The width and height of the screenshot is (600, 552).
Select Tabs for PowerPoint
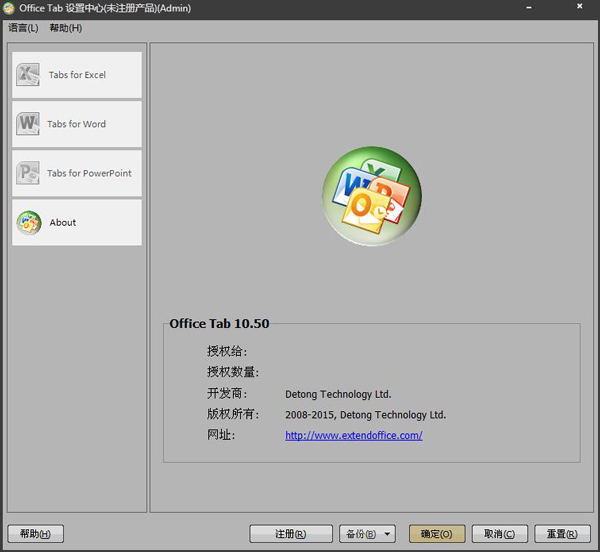pos(77,173)
